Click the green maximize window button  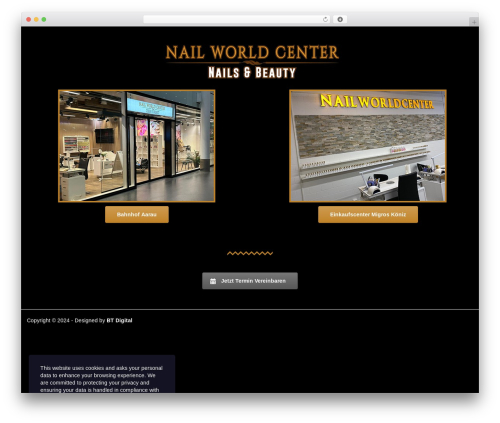(44, 19)
